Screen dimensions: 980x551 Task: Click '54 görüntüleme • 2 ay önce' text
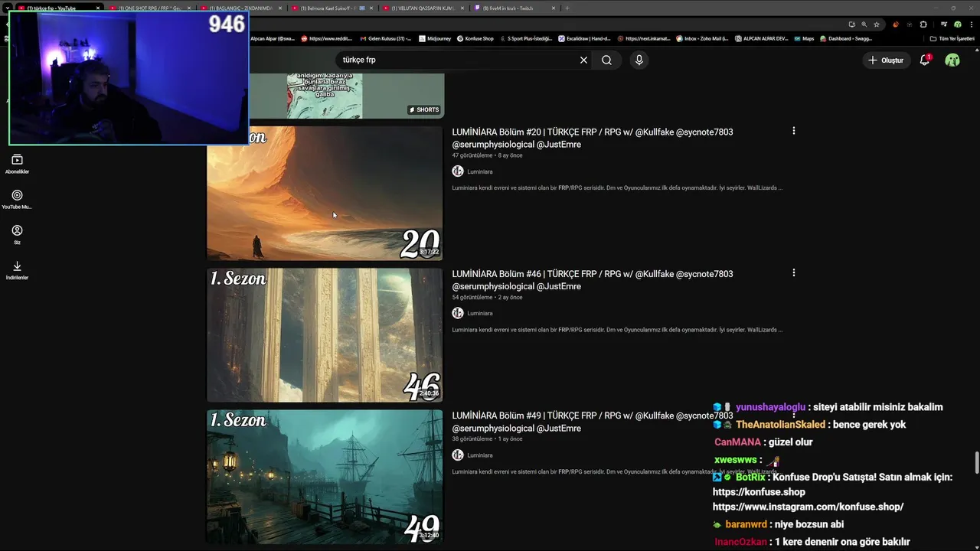[487, 297]
